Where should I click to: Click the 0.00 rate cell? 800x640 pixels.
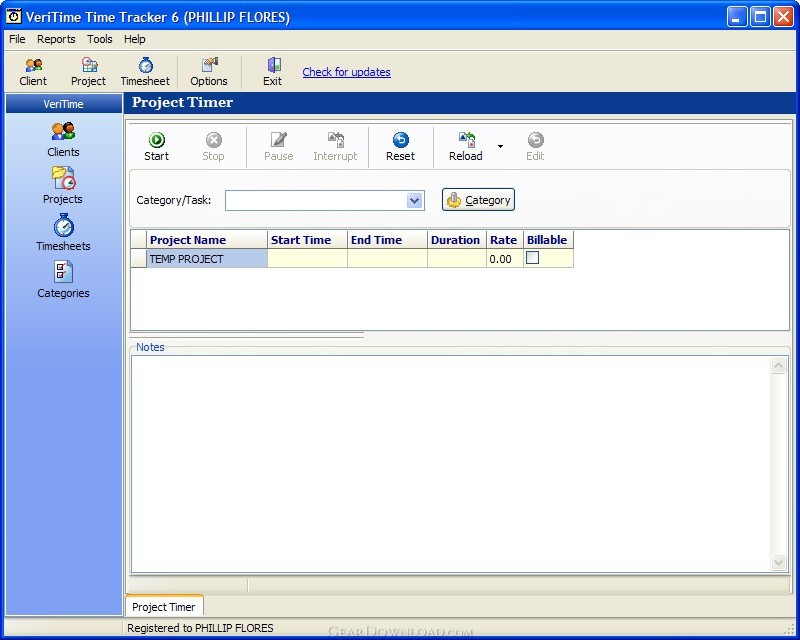click(x=505, y=259)
